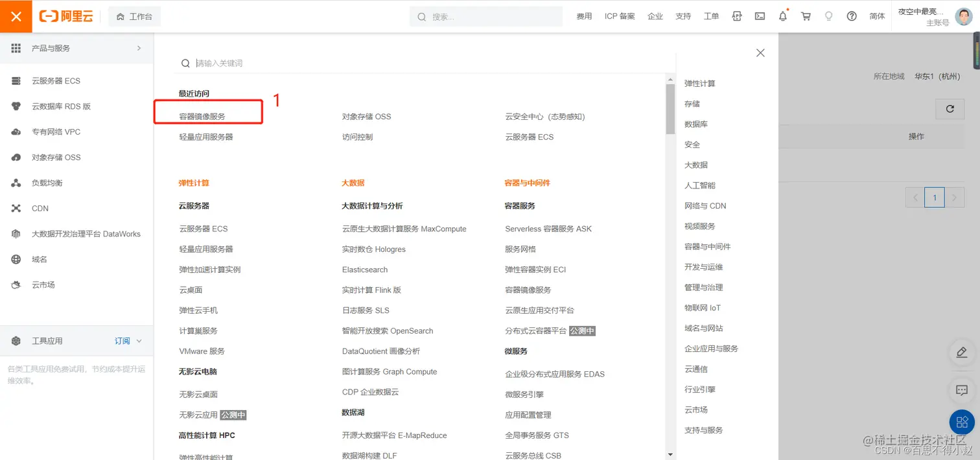The width and height of the screenshot is (980, 460).
Task: Click the lightbulb tips icon
Action: click(828, 16)
